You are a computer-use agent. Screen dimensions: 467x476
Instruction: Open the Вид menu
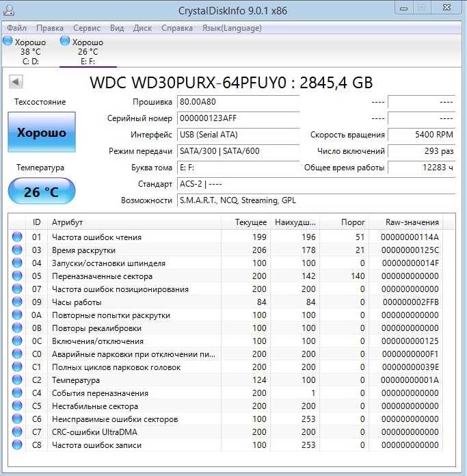117,28
